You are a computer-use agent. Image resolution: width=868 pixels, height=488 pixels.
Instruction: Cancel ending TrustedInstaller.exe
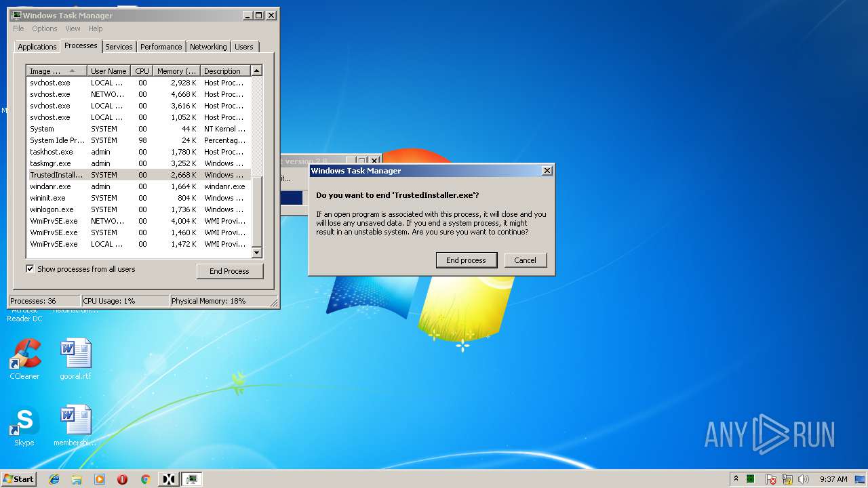coord(525,260)
